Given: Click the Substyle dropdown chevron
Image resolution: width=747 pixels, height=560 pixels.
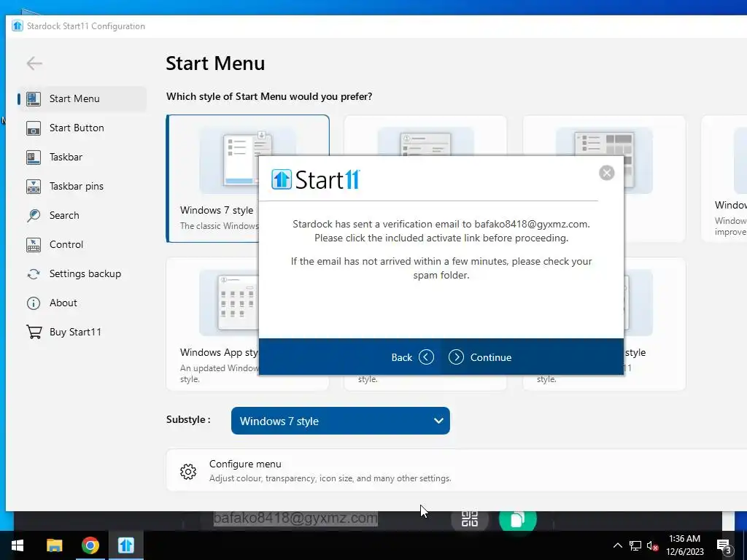Looking at the screenshot, I should [x=438, y=421].
